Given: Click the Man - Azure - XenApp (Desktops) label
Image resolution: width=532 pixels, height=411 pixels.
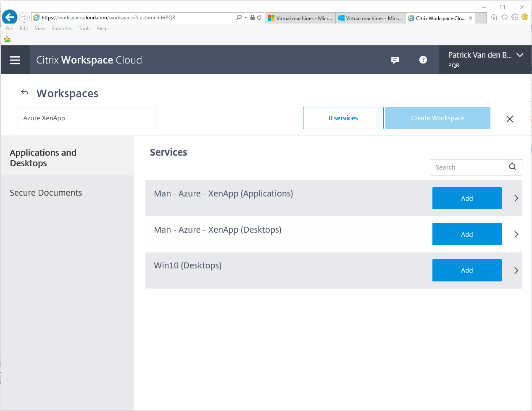Looking at the screenshot, I should pos(218,230).
